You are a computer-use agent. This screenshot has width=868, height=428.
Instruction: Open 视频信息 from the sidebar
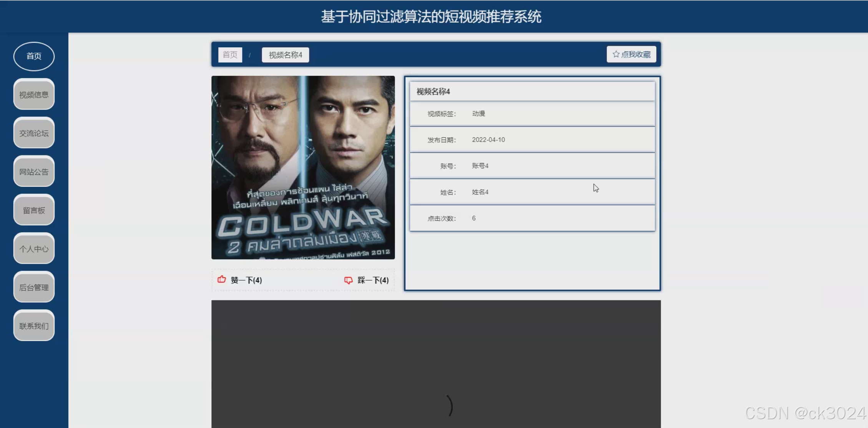[x=34, y=95]
